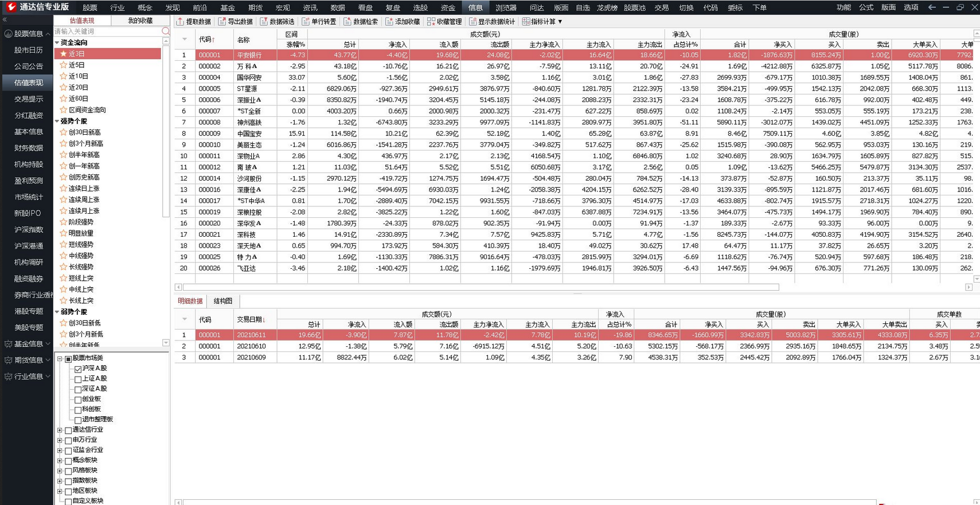The image size is (980, 505).
Task: Open the 数据筛选 filter icon
Action: tap(264, 22)
